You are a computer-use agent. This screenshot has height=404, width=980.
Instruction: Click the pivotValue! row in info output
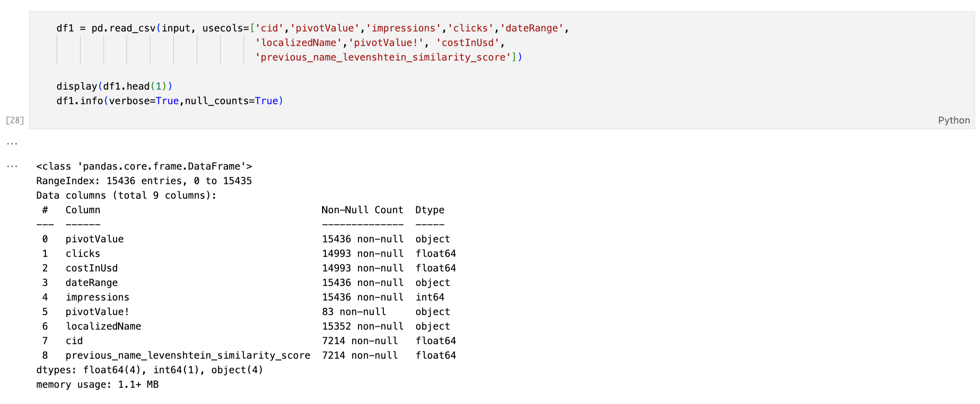pos(97,312)
